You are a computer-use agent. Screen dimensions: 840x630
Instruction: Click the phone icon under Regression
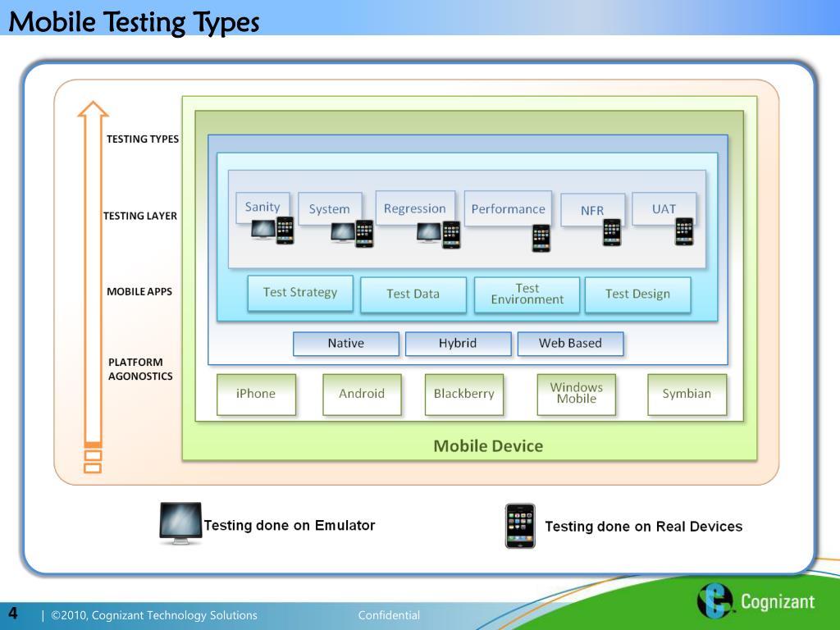[x=451, y=235]
